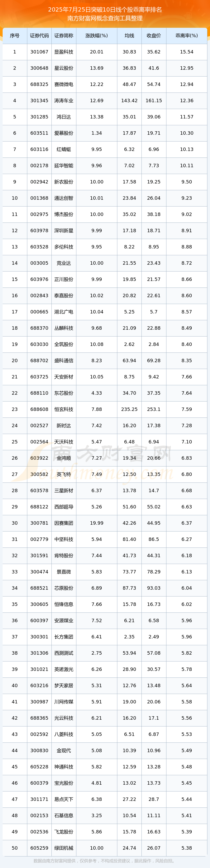Image resolution: width=210 pixels, height=868 pixels.
Task: Click stock name 光云科技
Action: click(64, 718)
